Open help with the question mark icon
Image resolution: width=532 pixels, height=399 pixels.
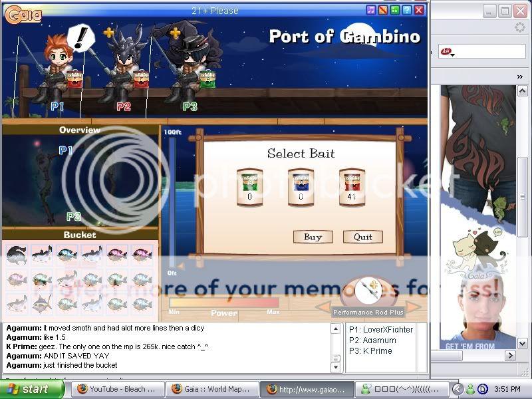pos(407,10)
